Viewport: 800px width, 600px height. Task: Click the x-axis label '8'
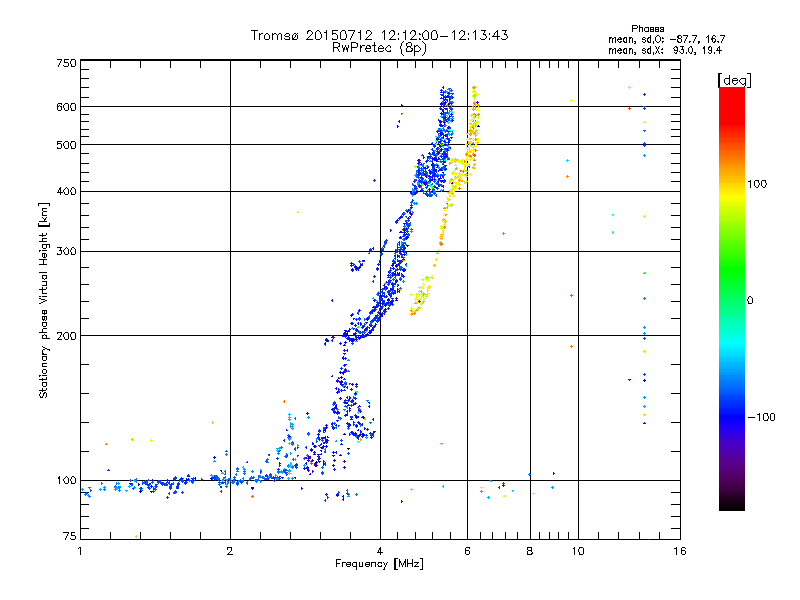point(530,552)
